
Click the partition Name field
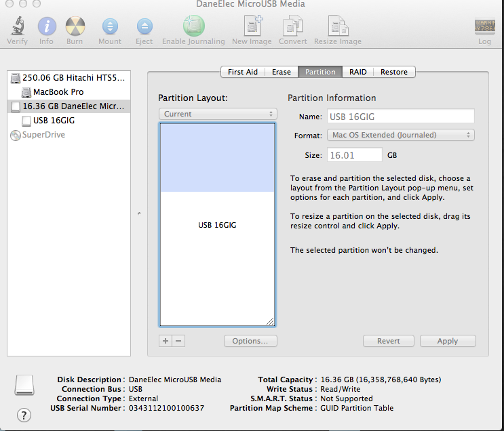click(401, 117)
